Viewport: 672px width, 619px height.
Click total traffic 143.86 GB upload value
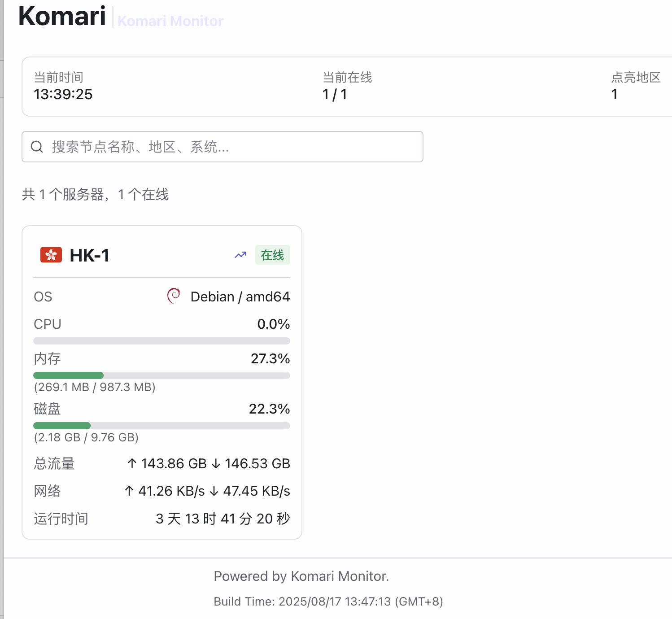pos(167,463)
